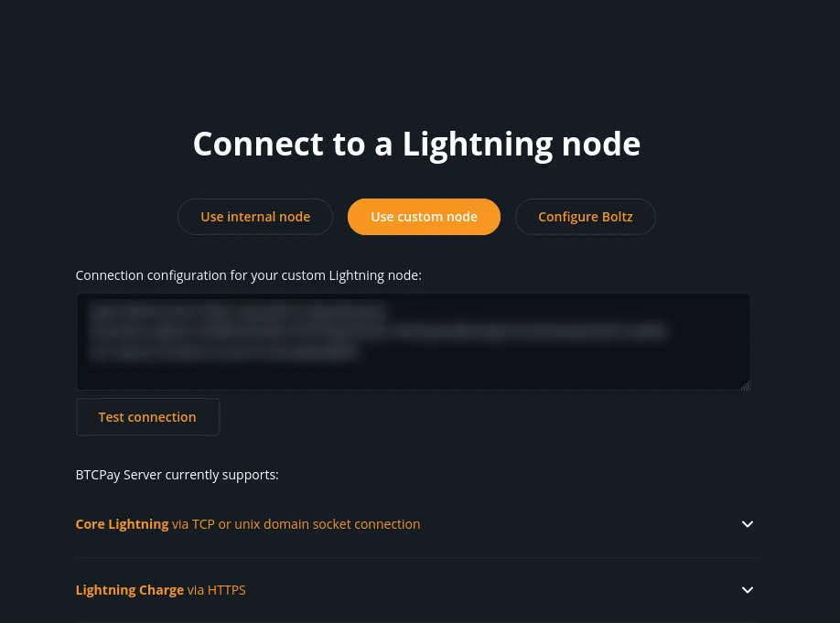
Task: Click the bold Core Lightning link text
Action: coord(122,524)
